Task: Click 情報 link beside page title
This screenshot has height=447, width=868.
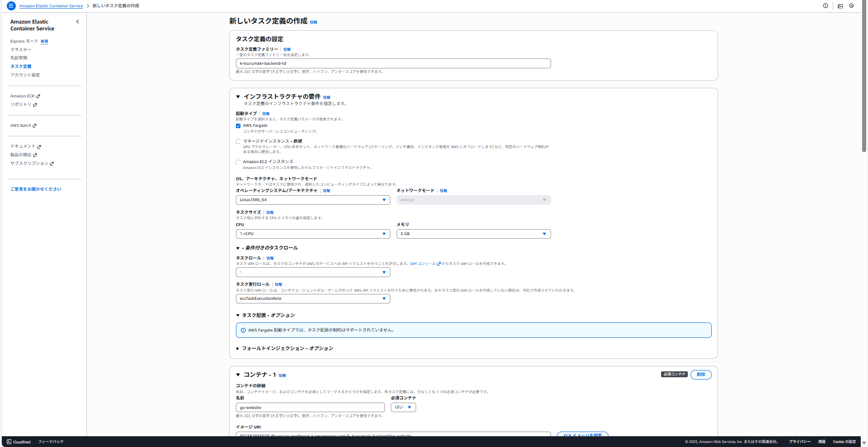Action: click(x=313, y=22)
